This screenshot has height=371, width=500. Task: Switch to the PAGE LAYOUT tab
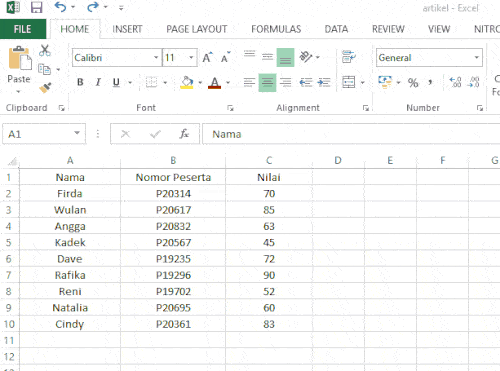coord(197,29)
